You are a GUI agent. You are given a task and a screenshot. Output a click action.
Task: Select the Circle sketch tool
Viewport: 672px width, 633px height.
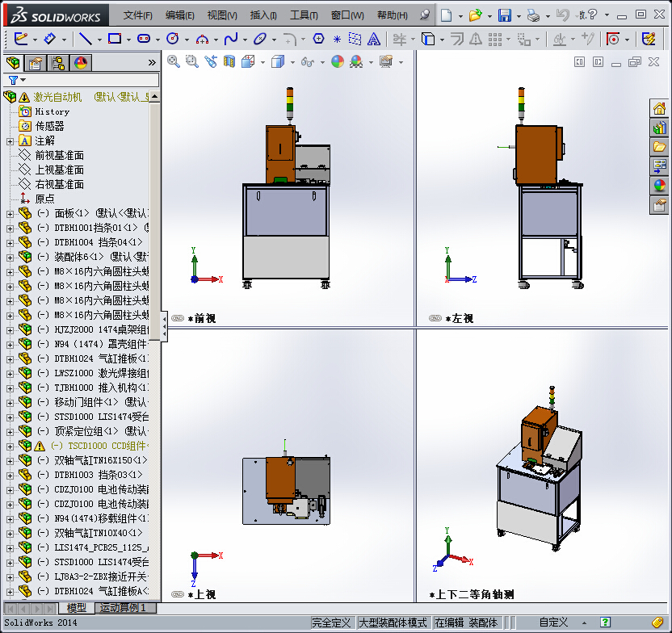pyautogui.click(x=173, y=39)
